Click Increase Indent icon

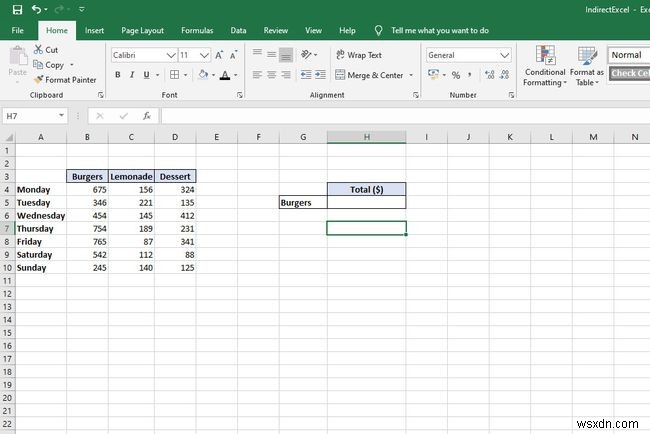point(320,75)
